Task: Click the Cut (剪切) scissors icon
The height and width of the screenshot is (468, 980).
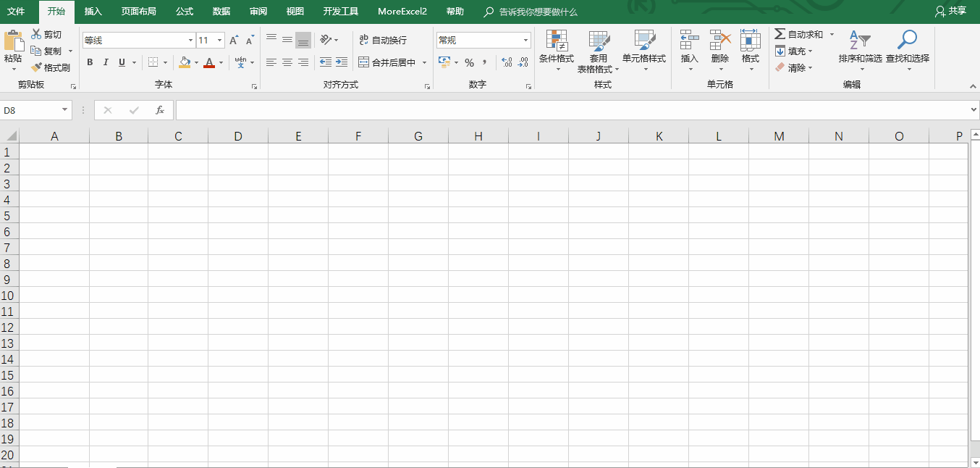Action: pos(36,34)
